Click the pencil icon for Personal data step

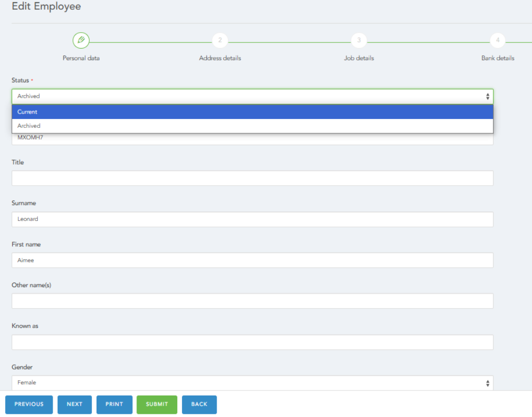[x=81, y=40]
